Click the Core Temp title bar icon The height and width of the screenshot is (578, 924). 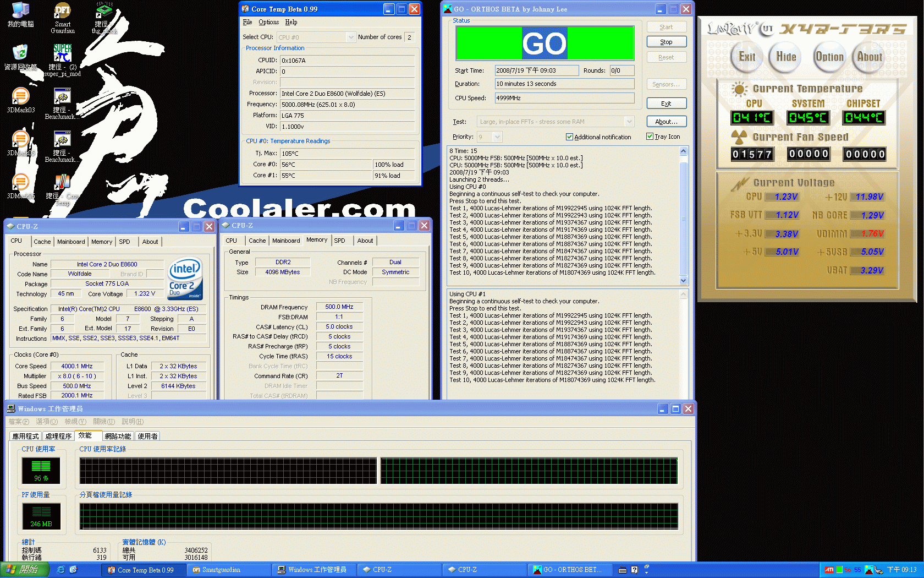[x=245, y=9]
